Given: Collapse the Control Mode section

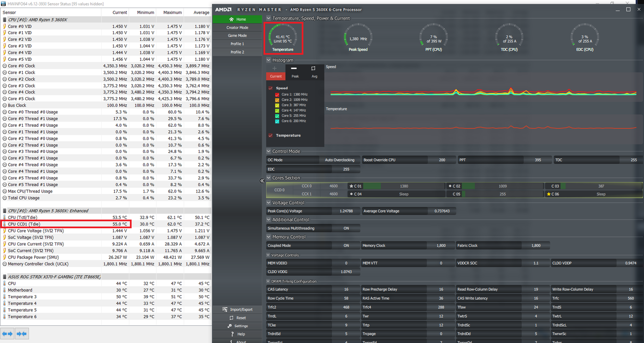Looking at the screenshot, I should pos(269,151).
